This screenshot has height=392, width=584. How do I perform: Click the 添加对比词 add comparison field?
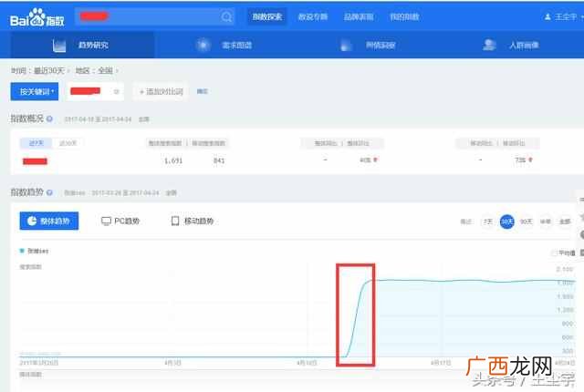[x=161, y=91]
